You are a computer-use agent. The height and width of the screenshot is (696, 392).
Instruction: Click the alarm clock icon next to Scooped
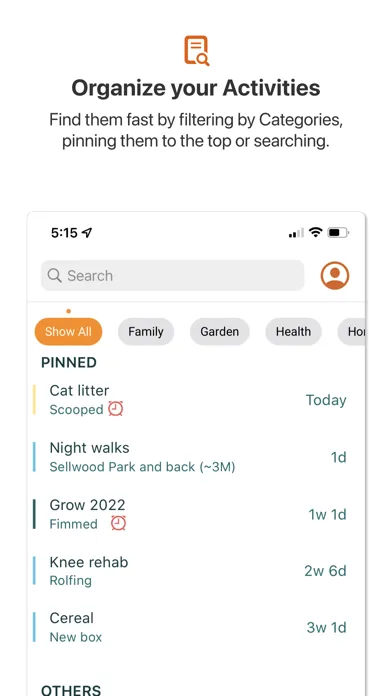(x=116, y=409)
